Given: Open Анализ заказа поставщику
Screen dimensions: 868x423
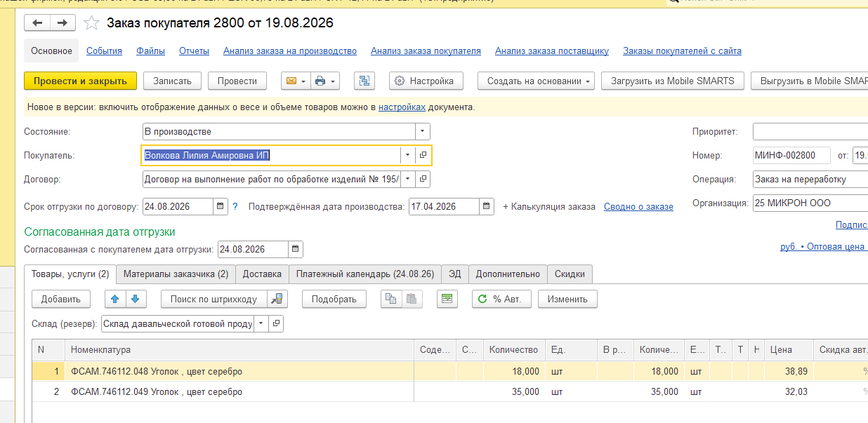Looking at the screenshot, I should (x=552, y=51).
